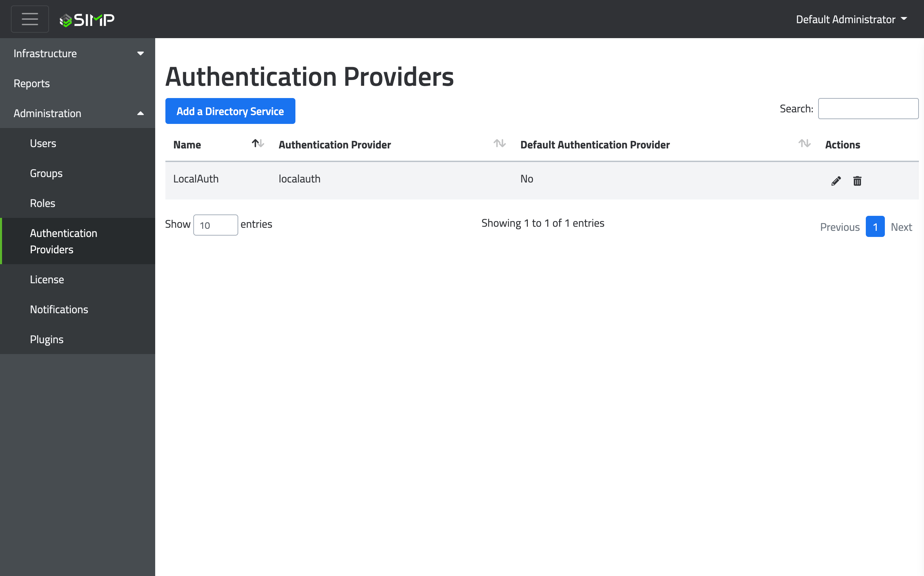The height and width of the screenshot is (576, 924).
Task: Edit the LocalAuth provider with the pencil icon
Action: click(x=836, y=181)
